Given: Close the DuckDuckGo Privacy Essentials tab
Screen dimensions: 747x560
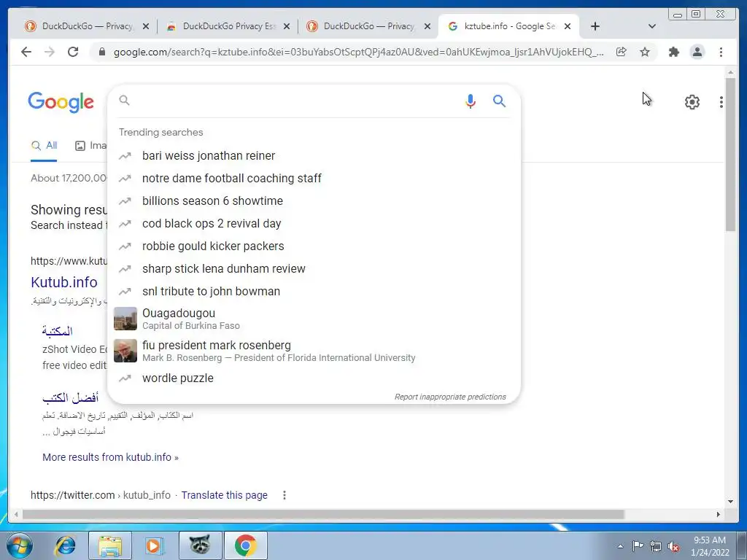Looking at the screenshot, I should [x=286, y=27].
